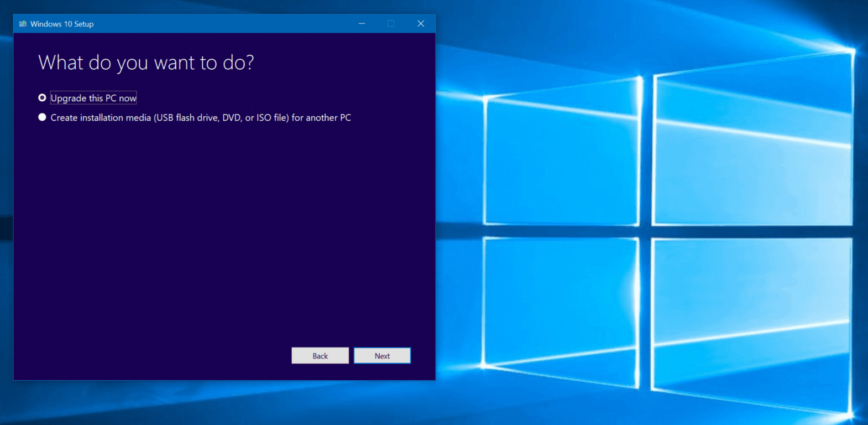
Task: Click the "Create installation media" option label text
Action: coord(201,117)
